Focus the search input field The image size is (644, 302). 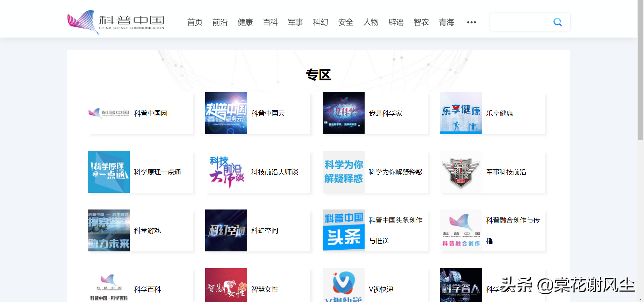(518, 22)
